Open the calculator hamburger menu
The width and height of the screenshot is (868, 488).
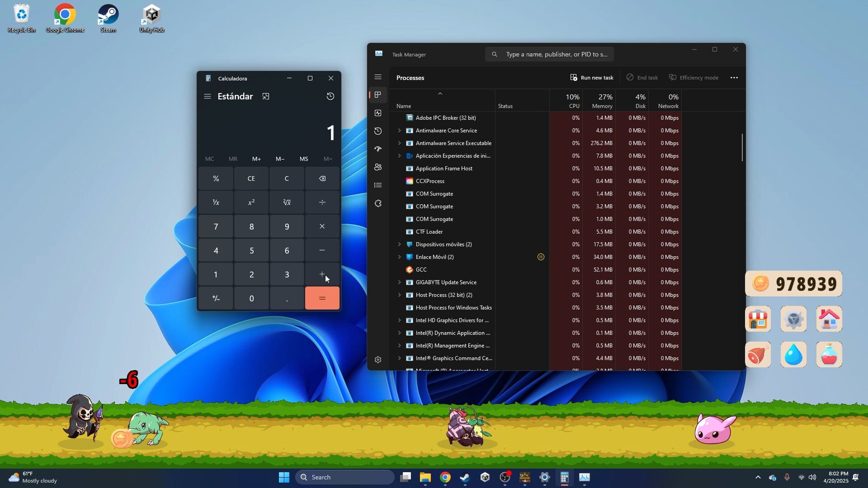pyautogui.click(x=208, y=96)
